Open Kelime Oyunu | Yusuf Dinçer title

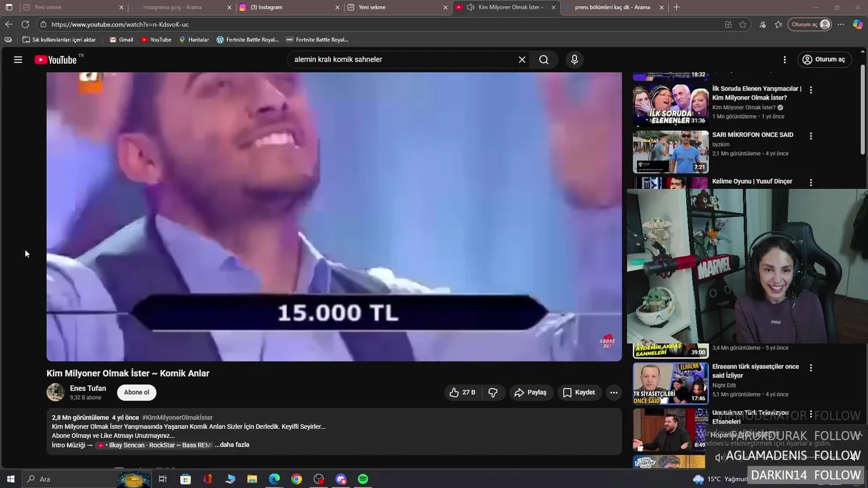pyautogui.click(x=752, y=182)
